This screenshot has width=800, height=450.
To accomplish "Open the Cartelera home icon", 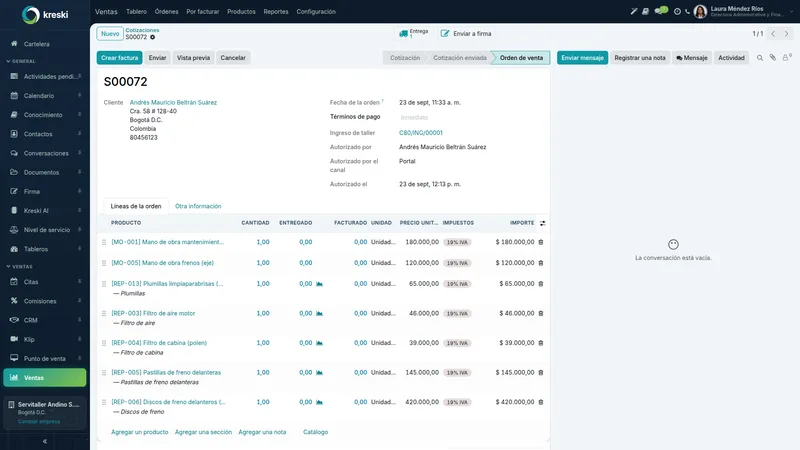I will [14, 44].
